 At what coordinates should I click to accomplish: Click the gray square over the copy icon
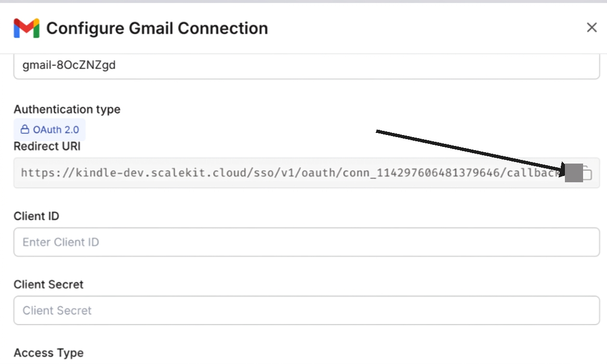pyautogui.click(x=573, y=173)
